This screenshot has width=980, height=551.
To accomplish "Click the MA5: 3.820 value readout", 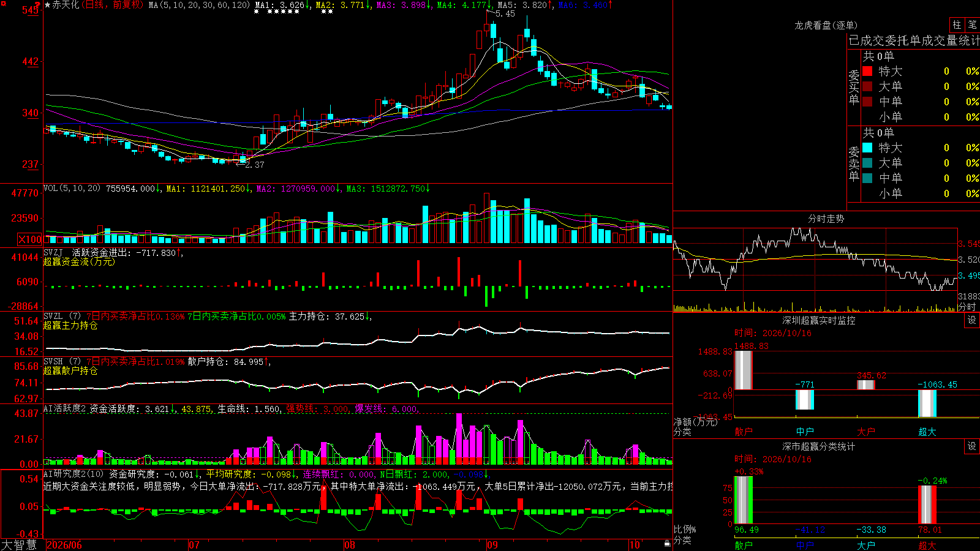I will (x=526, y=5).
